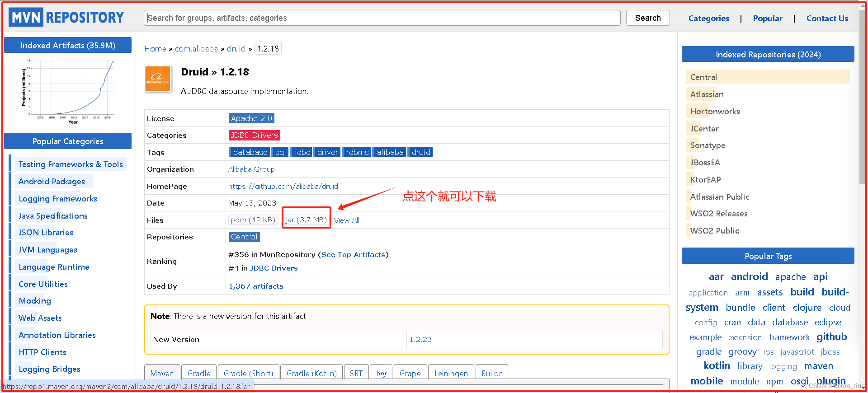This screenshot has width=868, height=393.
Task: Open Logging Bridges category
Action: [x=49, y=369]
